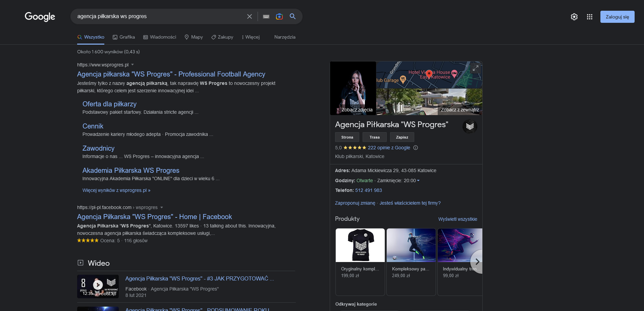The width and height of the screenshot is (644, 311).
Task: Open the Mapy tab
Action: 194,37
